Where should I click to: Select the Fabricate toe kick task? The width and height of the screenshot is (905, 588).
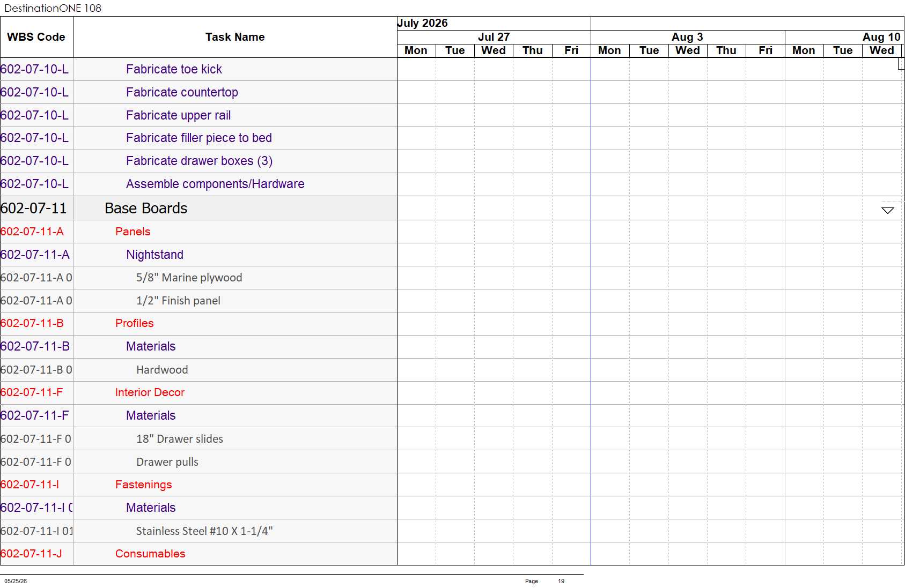click(x=174, y=69)
